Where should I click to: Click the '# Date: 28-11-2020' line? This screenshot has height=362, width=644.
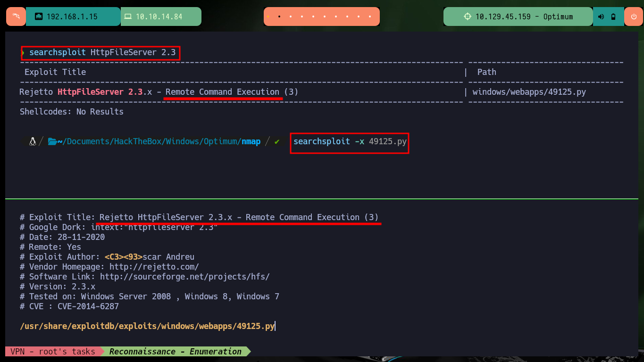[62, 237]
